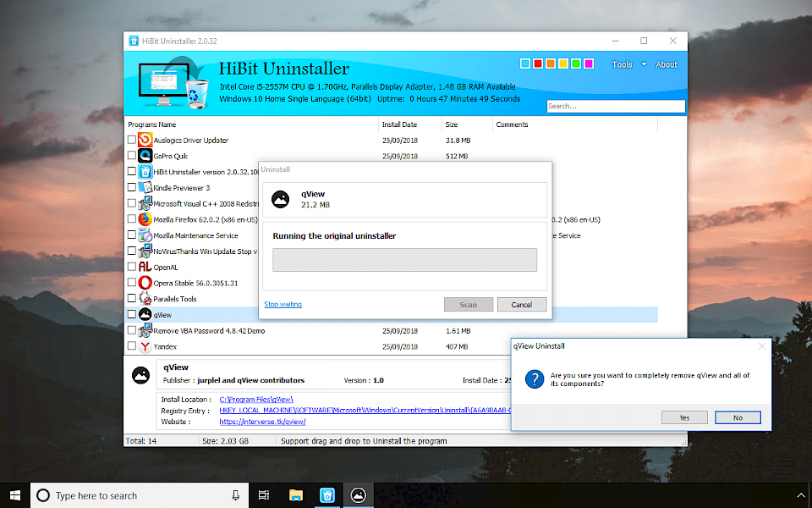The height and width of the screenshot is (508, 812).
Task: Click No in qView Uninstall dialog
Action: click(738, 417)
